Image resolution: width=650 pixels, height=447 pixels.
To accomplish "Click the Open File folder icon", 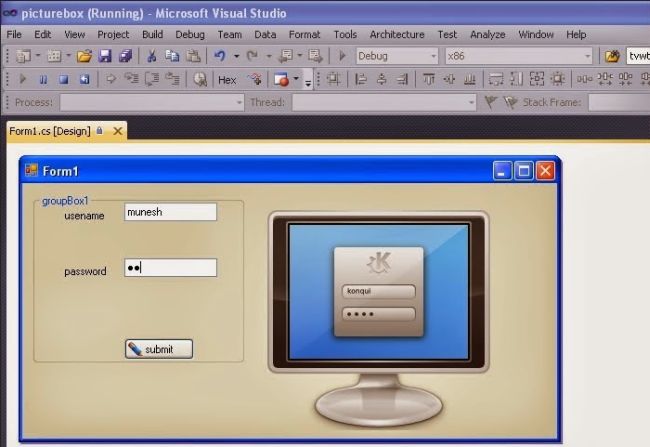I will point(84,56).
